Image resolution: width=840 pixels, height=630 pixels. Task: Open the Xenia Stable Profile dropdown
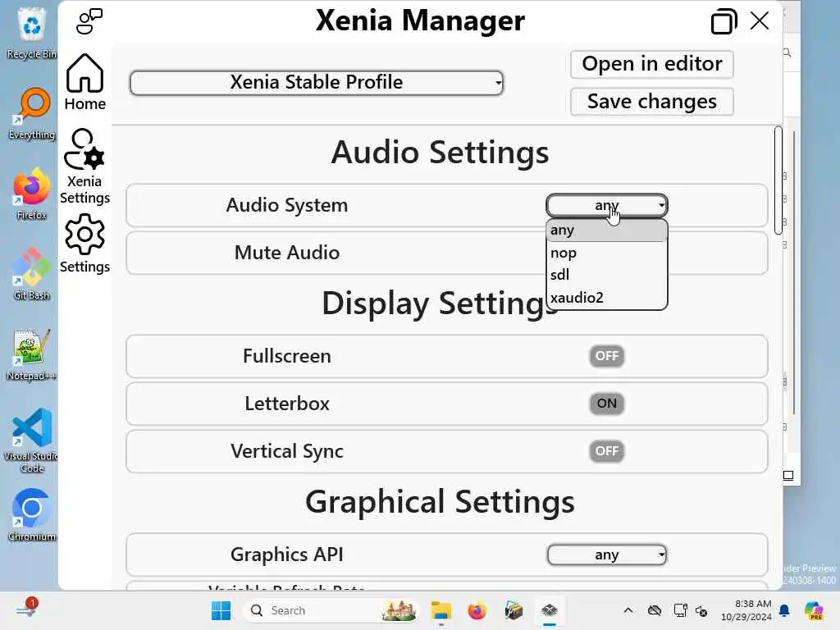[317, 83]
